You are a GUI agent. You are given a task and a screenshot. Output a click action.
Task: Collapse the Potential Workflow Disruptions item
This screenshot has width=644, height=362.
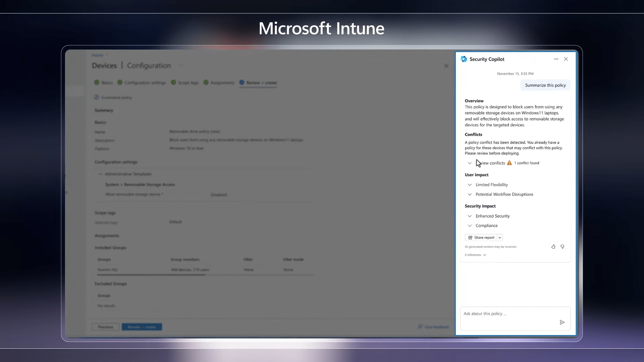(x=470, y=194)
